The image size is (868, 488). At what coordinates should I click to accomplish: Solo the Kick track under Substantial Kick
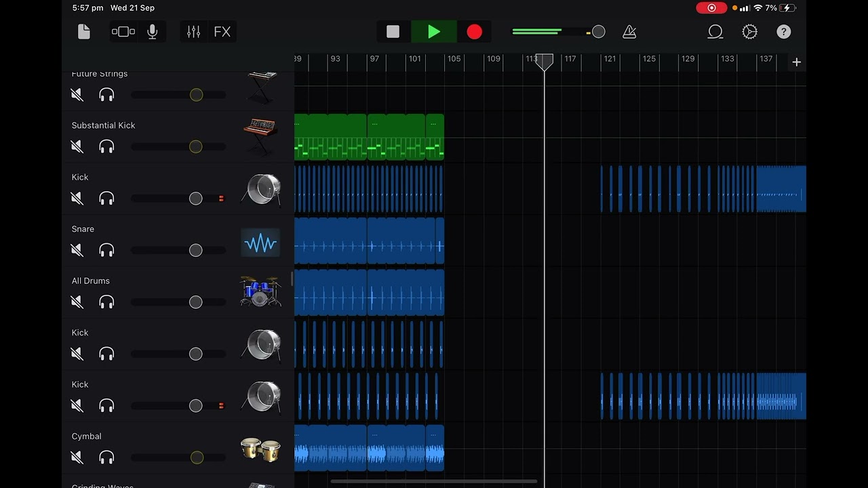click(106, 198)
